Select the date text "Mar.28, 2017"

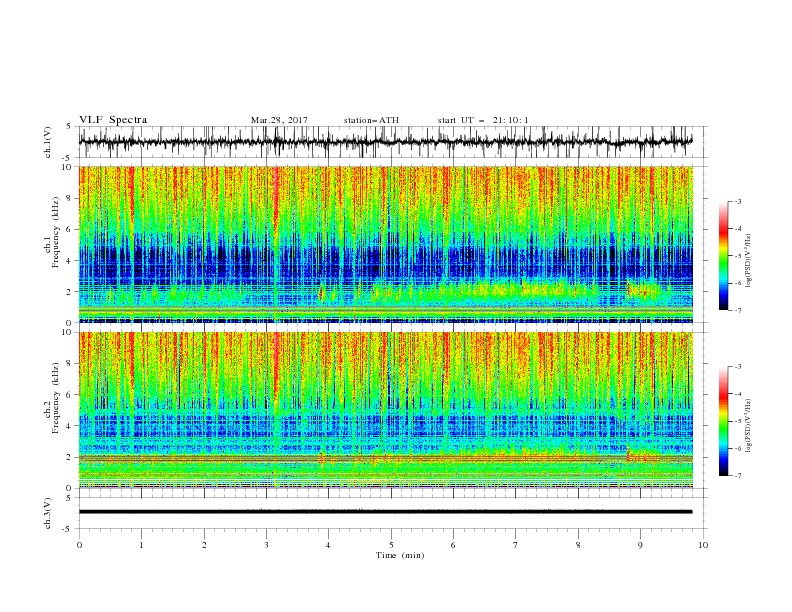click(279, 120)
